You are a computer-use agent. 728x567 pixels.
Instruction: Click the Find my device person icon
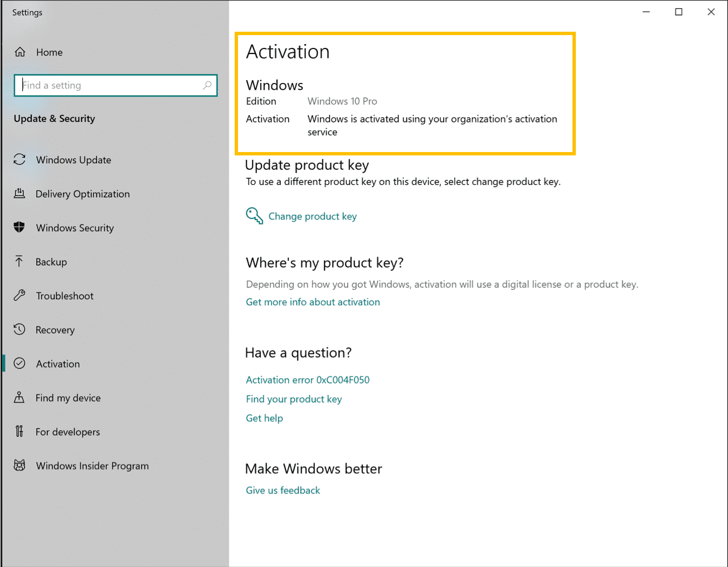[20, 398]
